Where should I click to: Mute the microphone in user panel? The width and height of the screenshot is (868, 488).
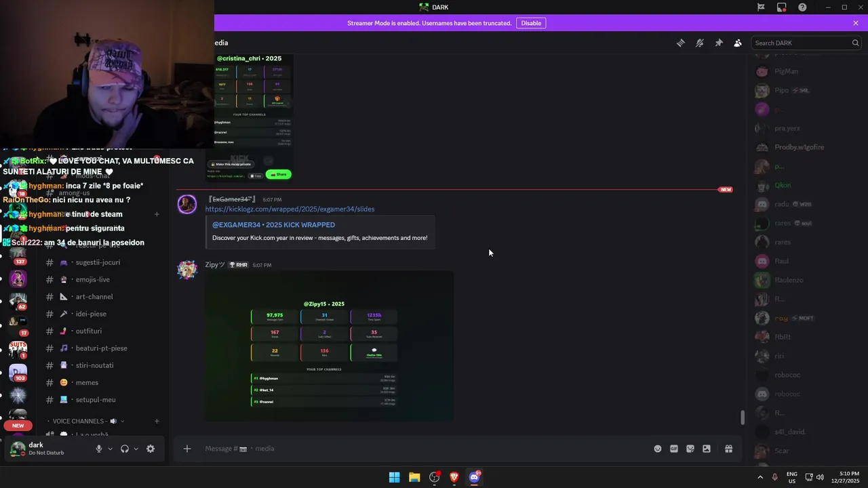[99, 449]
